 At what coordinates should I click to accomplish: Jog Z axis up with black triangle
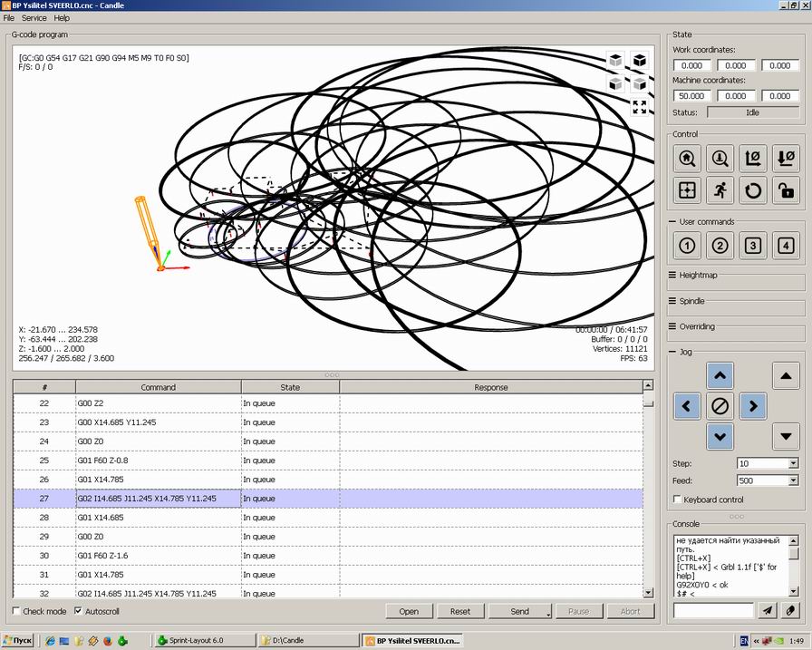click(x=786, y=375)
